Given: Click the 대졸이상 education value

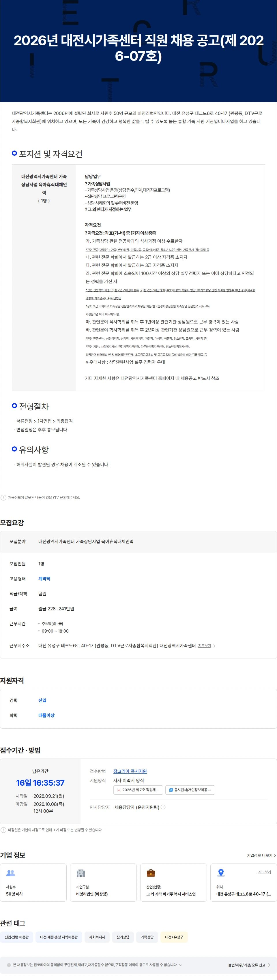Looking at the screenshot, I should pyautogui.click(x=46, y=715).
